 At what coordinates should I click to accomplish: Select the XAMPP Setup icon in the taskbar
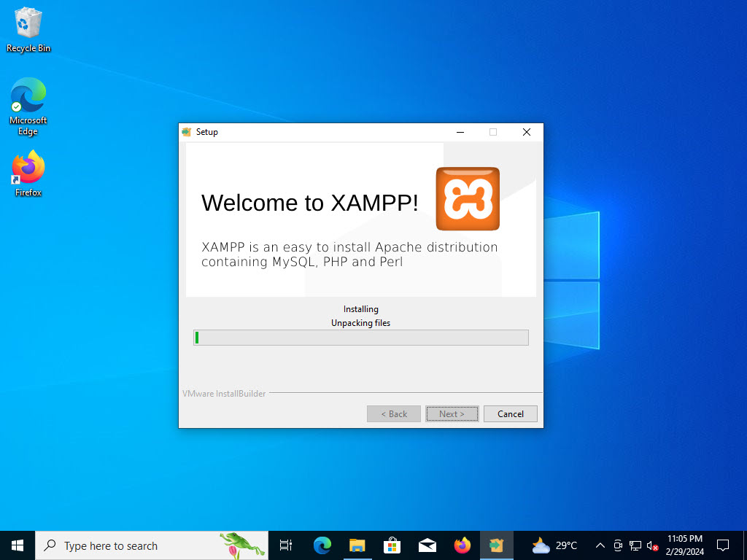coord(497,545)
